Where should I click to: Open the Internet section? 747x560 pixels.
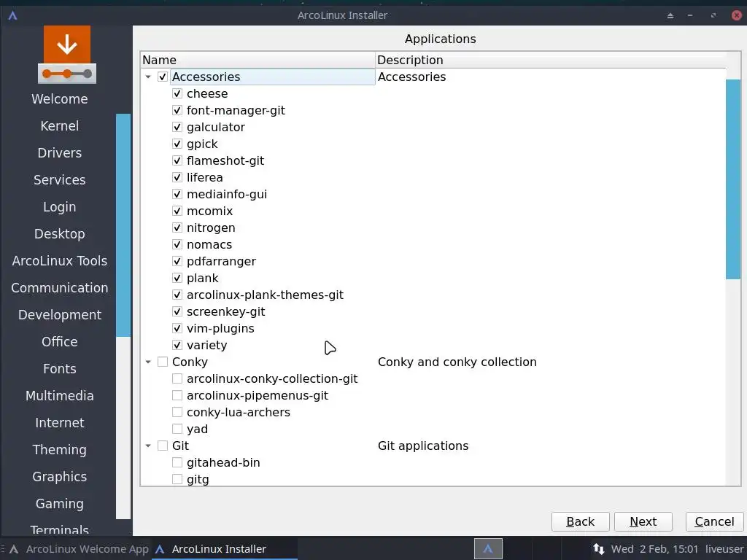(x=60, y=423)
